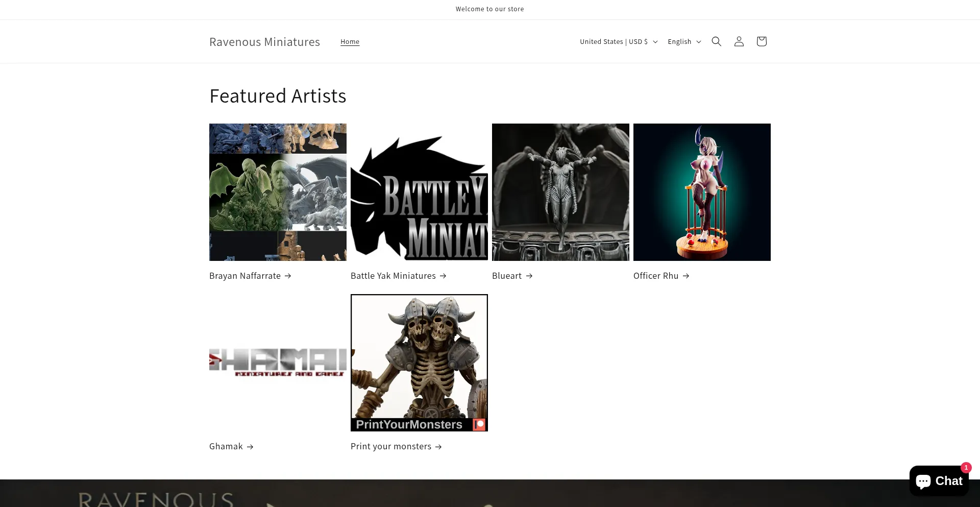Viewport: 980px width, 507px height.
Task: Click the PrintYourMonsters skeleton image
Action: (419, 363)
